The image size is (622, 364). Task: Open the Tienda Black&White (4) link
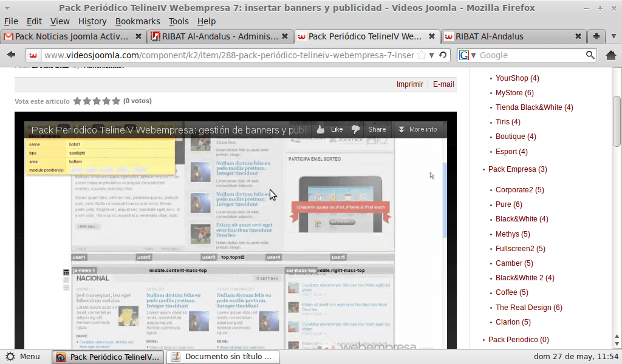pos(535,107)
